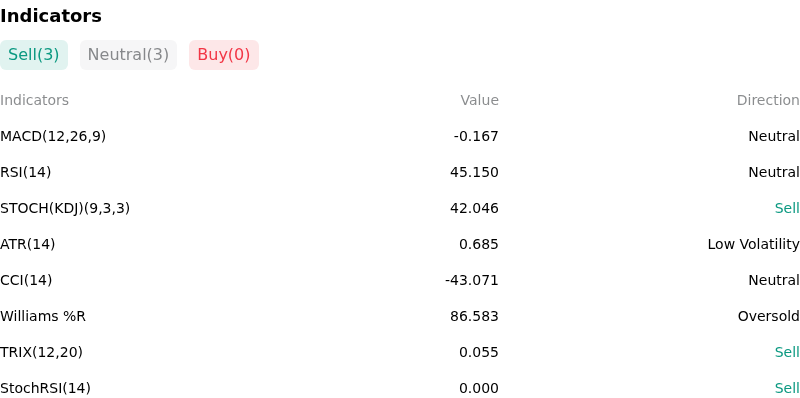Select the Sell(3) filter chip
The width and height of the screenshot is (800, 398).
pos(34,55)
